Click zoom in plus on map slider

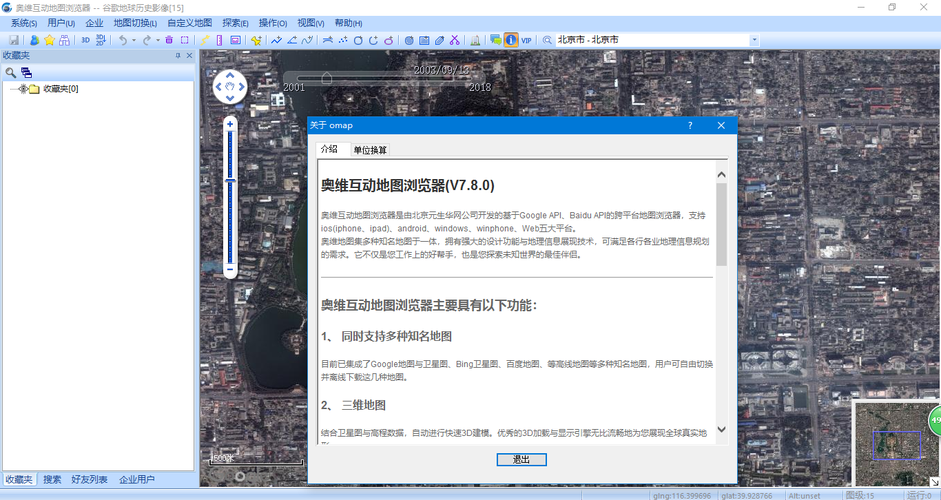[x=230, y=124]
